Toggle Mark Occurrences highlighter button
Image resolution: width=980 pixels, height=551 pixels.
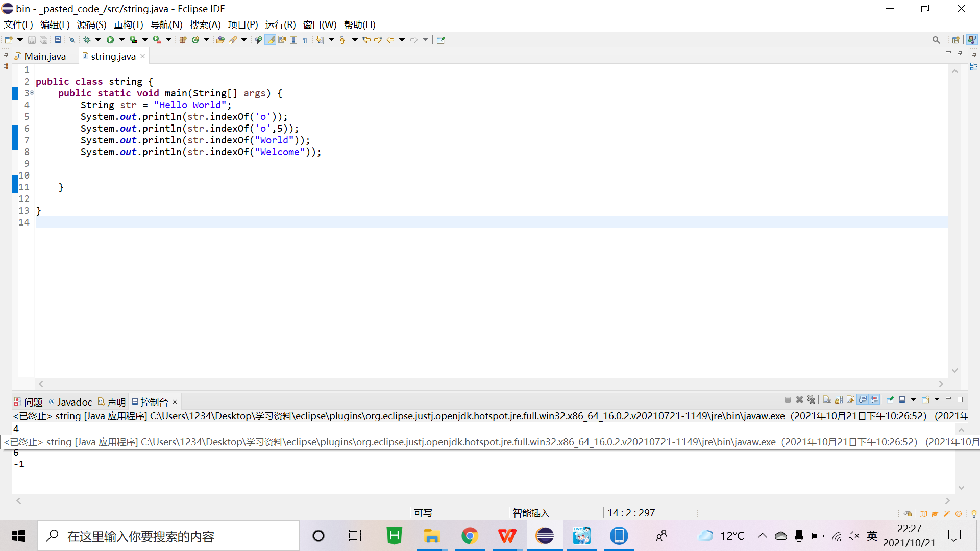point(270,40)
